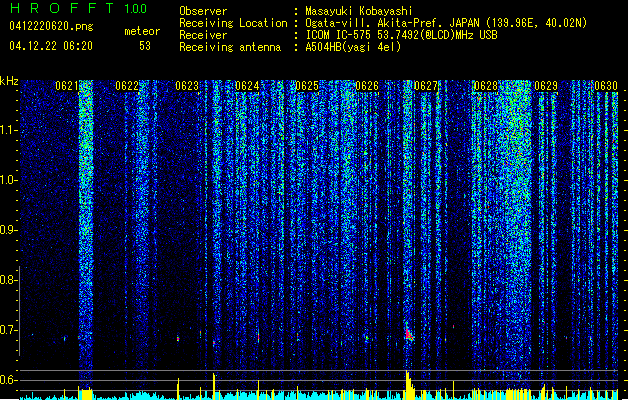Click the kHz axis unit label
This screenshot has height=400, width=629.
(9, 81)
